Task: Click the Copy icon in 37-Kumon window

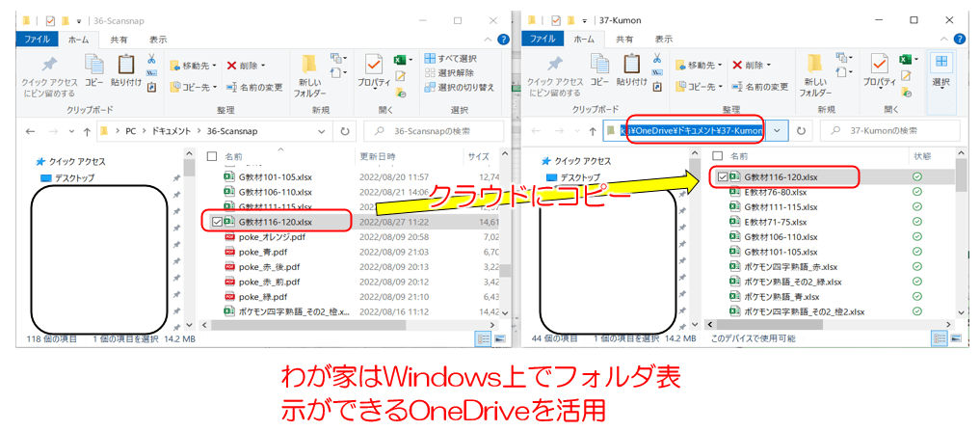Action: pyautogui.click(x=600, y=70)
